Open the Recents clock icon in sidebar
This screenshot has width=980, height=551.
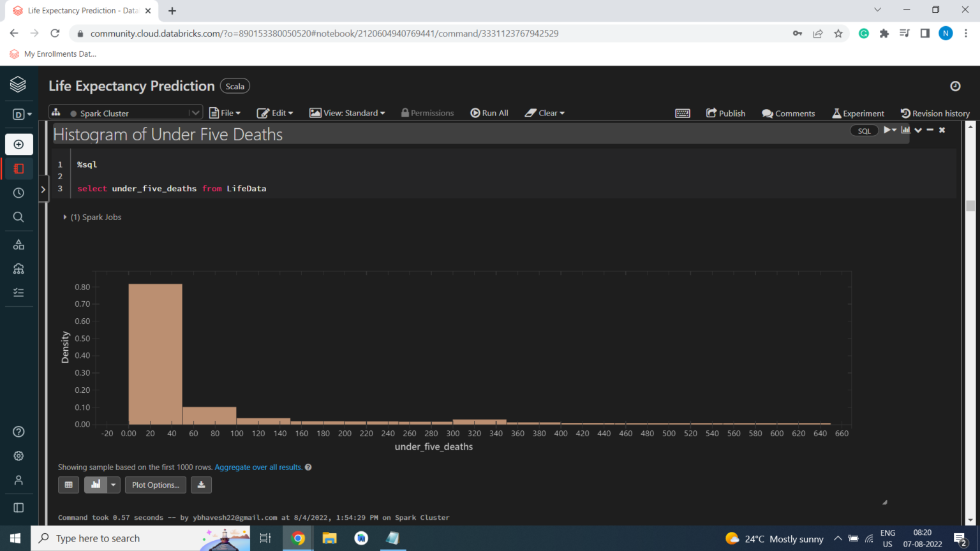click(x=19, y=193)
